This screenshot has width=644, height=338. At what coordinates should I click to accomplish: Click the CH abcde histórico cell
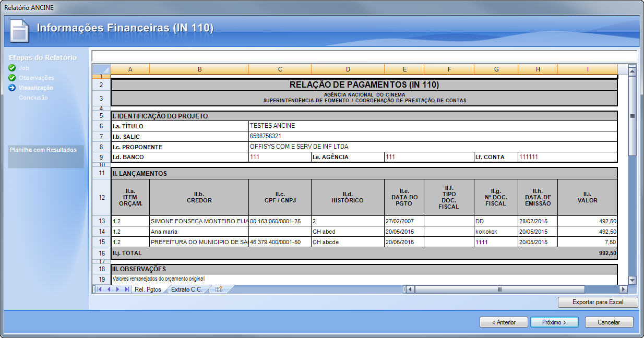pos(348,242)
